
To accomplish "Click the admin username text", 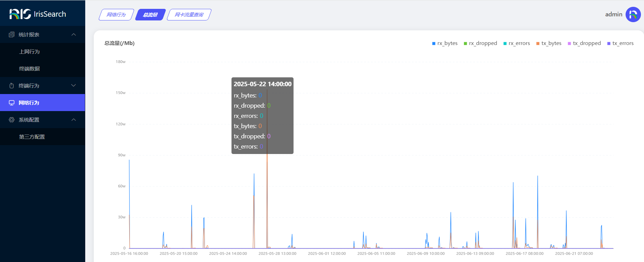I will [x=613, y=14].
